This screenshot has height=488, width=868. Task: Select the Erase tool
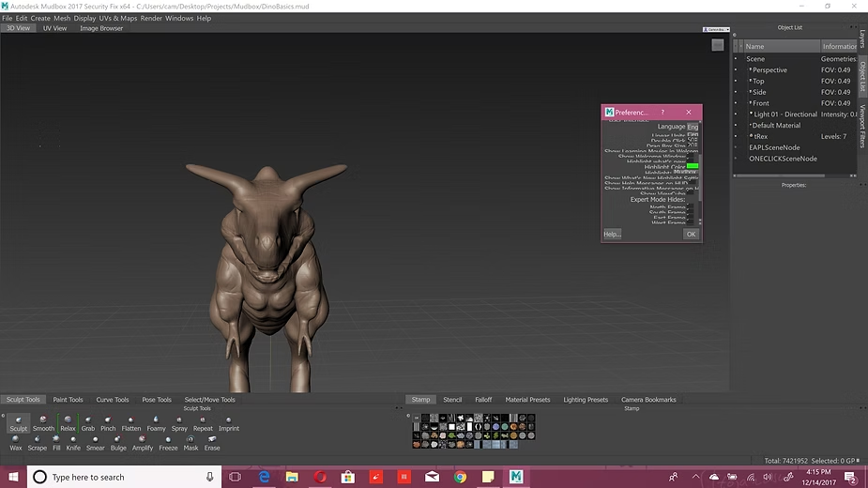click(212, 443)
